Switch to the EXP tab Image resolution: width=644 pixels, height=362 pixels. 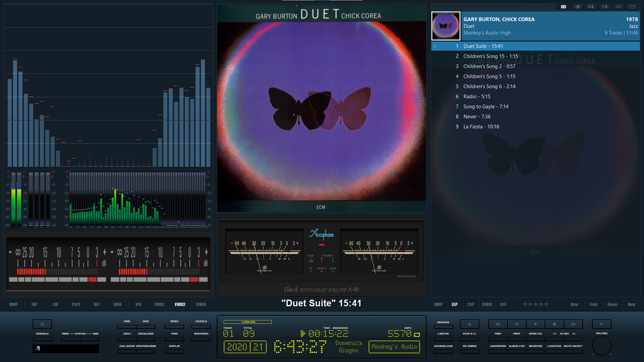click(x=34, y=304)
